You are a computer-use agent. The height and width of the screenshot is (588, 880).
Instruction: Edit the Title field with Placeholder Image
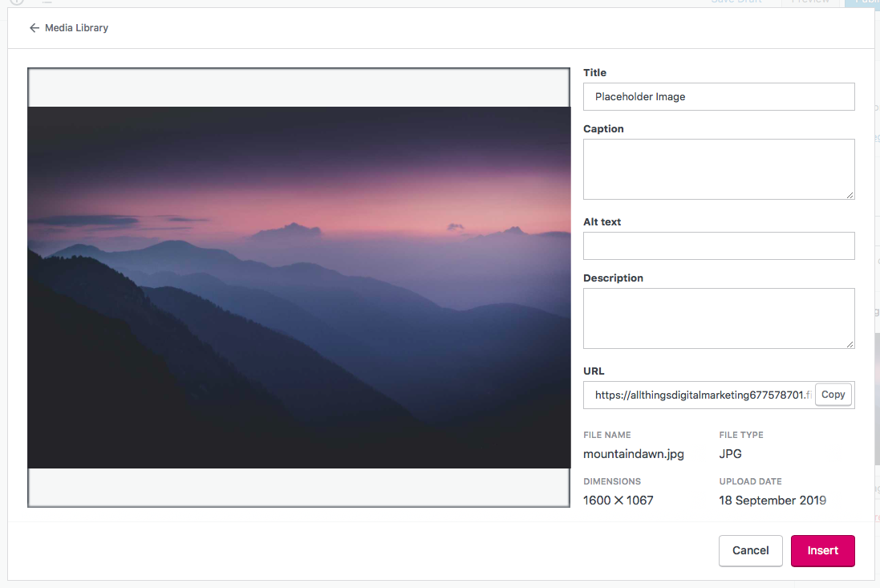pyautogui.click(x=719, y=96)
